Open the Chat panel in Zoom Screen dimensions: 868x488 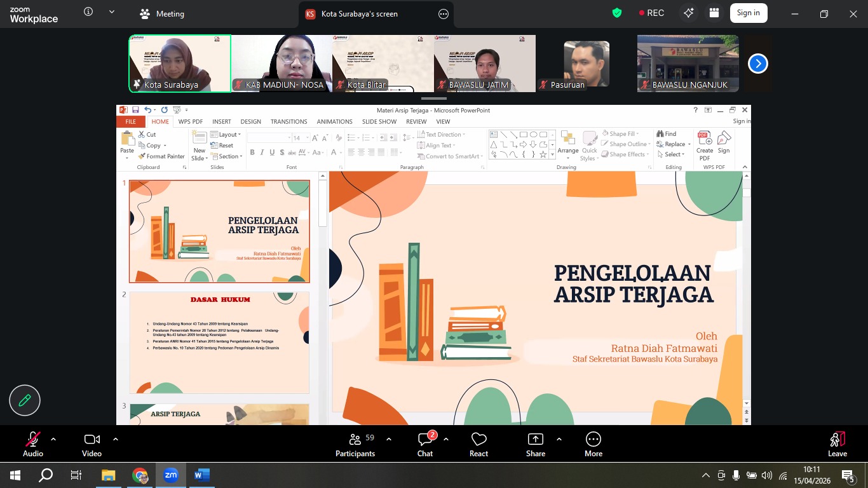coord(424,443)
